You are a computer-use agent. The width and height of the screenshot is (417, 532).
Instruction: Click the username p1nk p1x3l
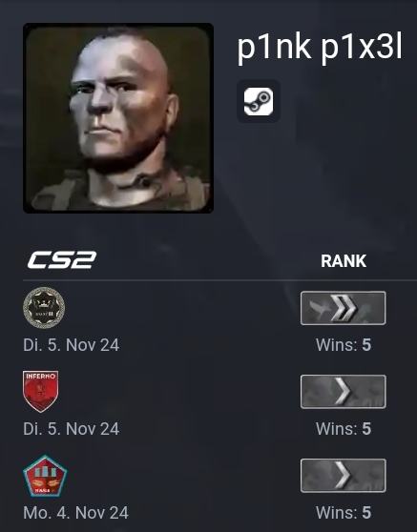[320, 48]
